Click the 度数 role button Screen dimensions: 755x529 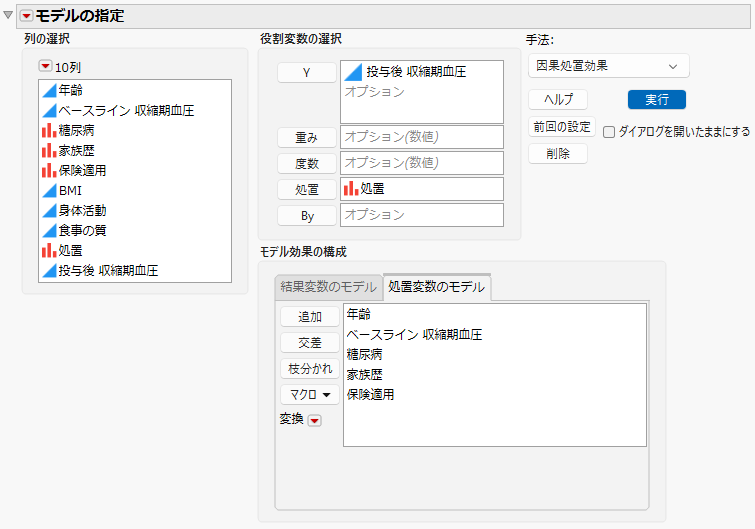pyautogui.click(x=307, y=164)
